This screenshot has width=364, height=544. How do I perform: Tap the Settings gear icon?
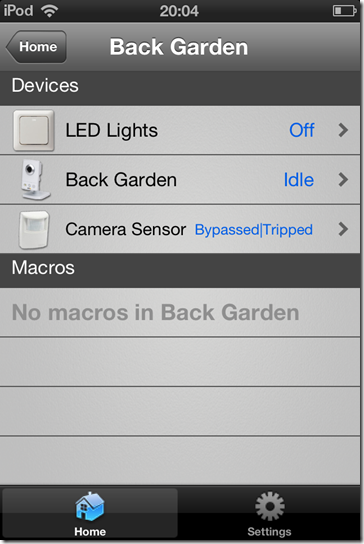coord(270,506)
